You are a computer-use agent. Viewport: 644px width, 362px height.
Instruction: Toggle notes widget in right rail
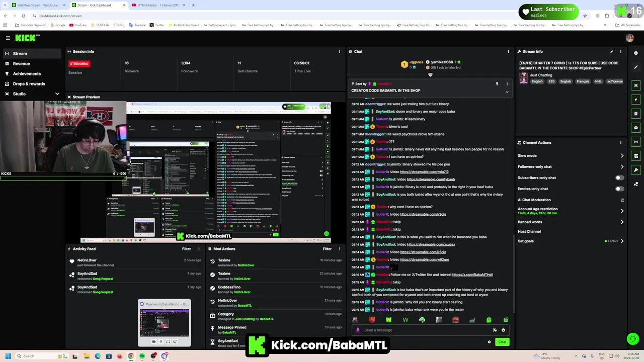[636, 114]
